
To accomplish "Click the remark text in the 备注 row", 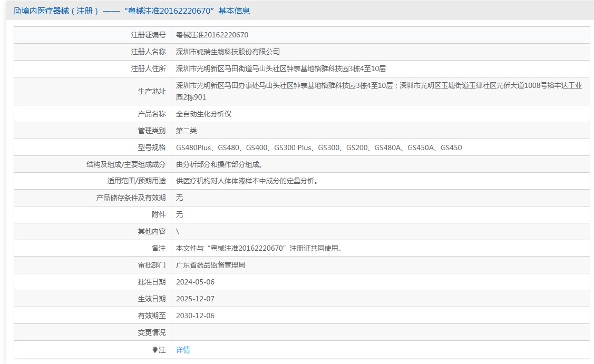I will tap(259, 248).
